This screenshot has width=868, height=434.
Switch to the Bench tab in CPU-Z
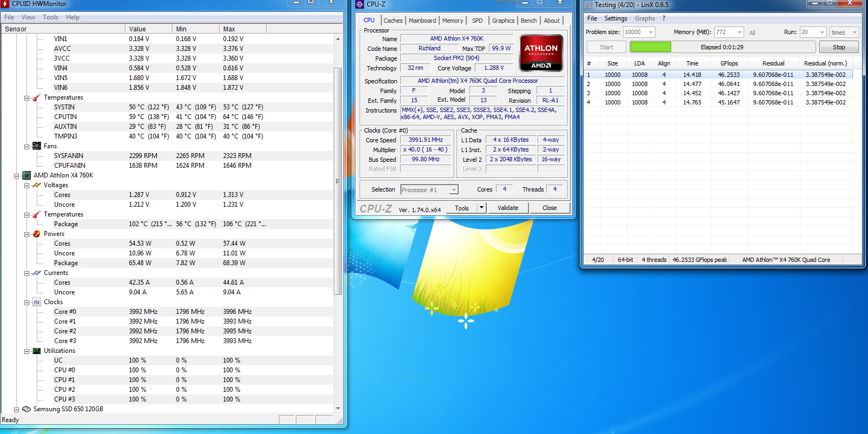(x=529, y=21)
